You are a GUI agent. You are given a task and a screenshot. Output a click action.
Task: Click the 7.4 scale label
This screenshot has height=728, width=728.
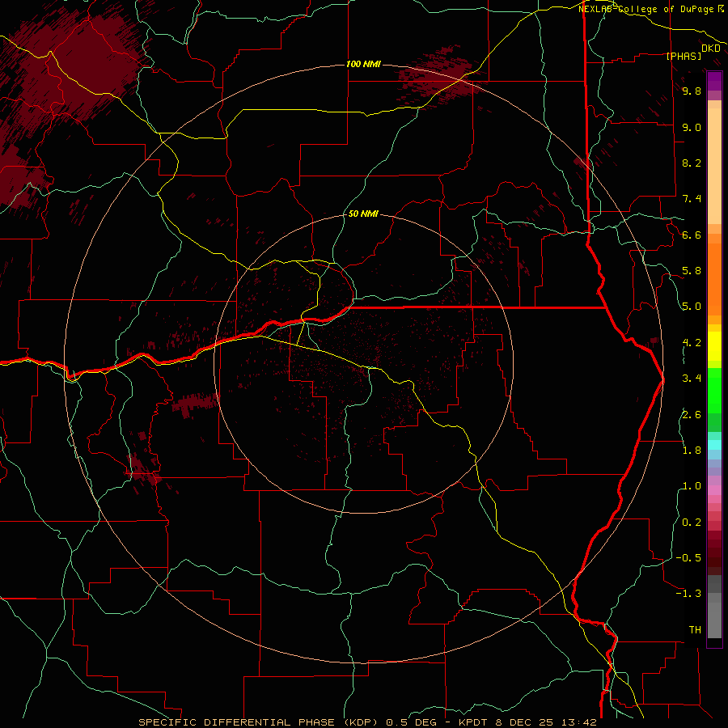tap(692, 199)
